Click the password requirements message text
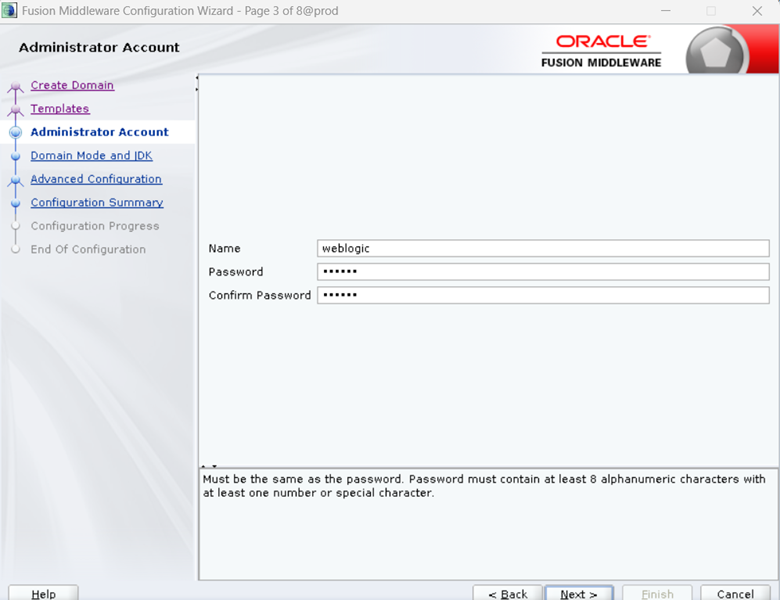The height and width of the screenshot is (600, 780). point(484,486)
